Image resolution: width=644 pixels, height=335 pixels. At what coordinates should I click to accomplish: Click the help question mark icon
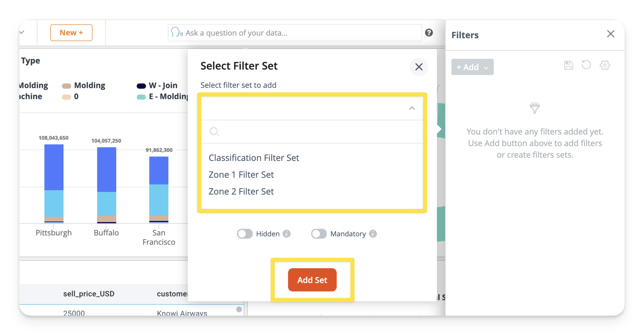(x=429, y=33)
